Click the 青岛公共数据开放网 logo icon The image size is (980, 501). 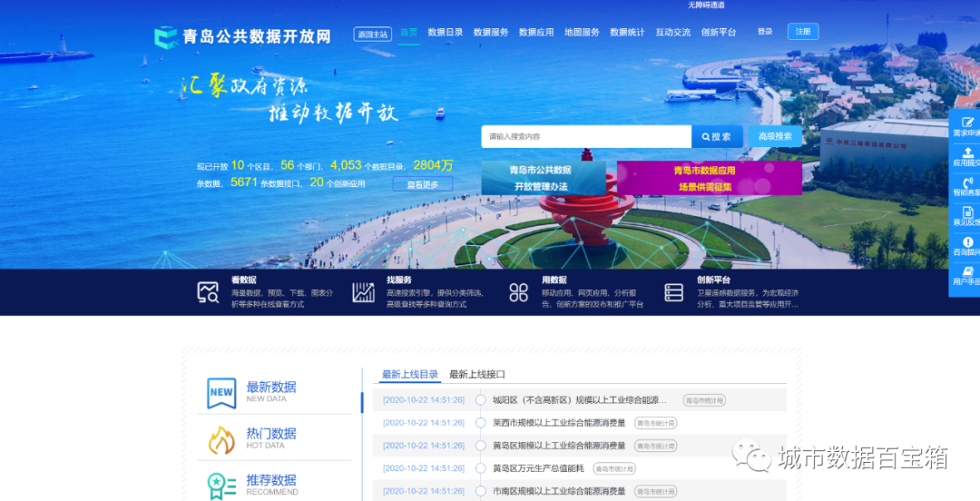point(166,37)
